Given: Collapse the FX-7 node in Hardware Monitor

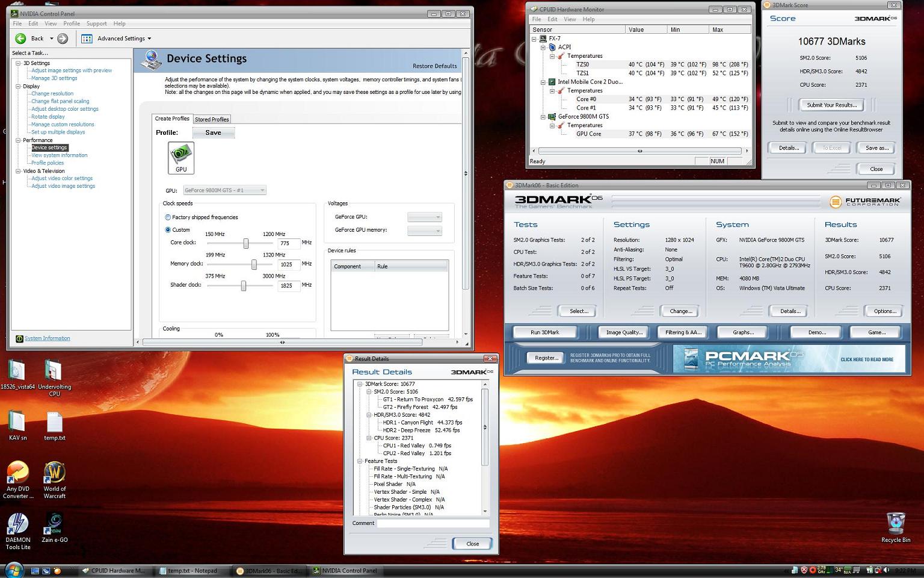Looking at the screenshot, I should [x=534, y=39].
